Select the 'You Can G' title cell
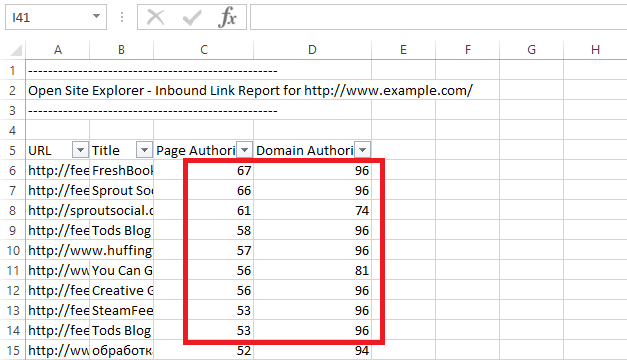Screen dimensions: 627x360 pos(122,270)
